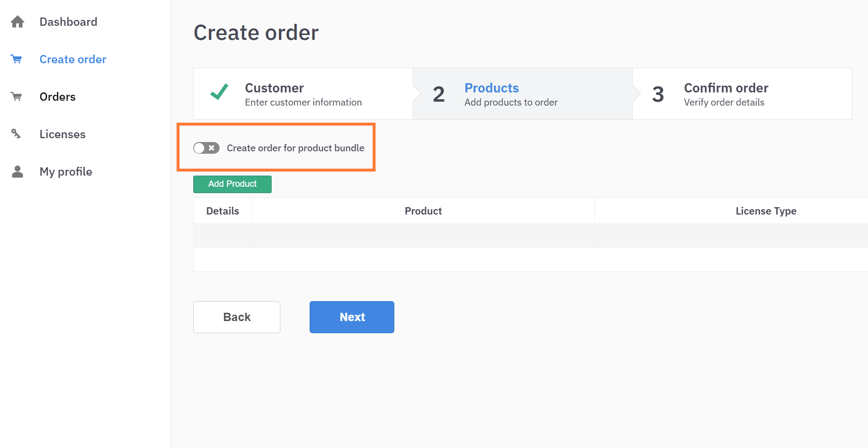The height and width of the screenshot is (448, 868).
Task: Open the Licenses section
Action: point(62,134)
